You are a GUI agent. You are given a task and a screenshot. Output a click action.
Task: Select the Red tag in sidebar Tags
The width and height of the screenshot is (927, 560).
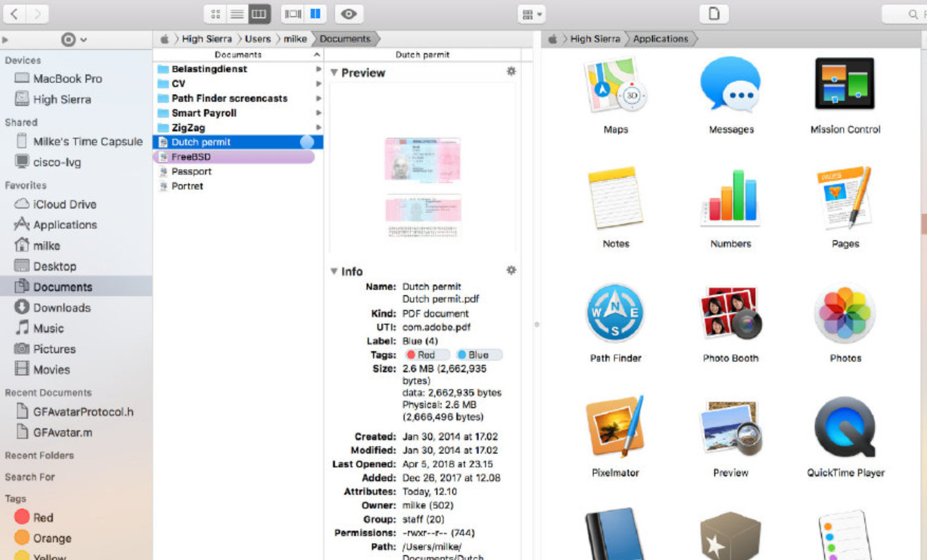click(x=34, y=518)
